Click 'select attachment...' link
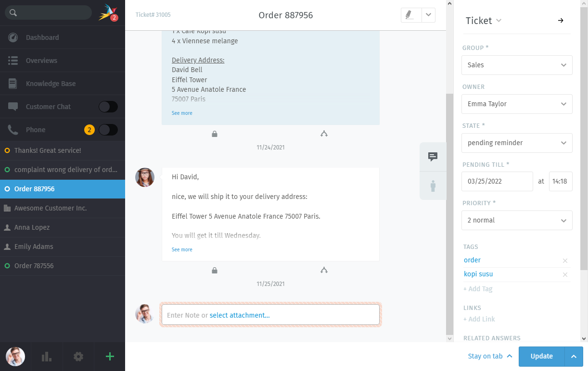Viewport: 588px width, 371px height. tap(240, 315)
